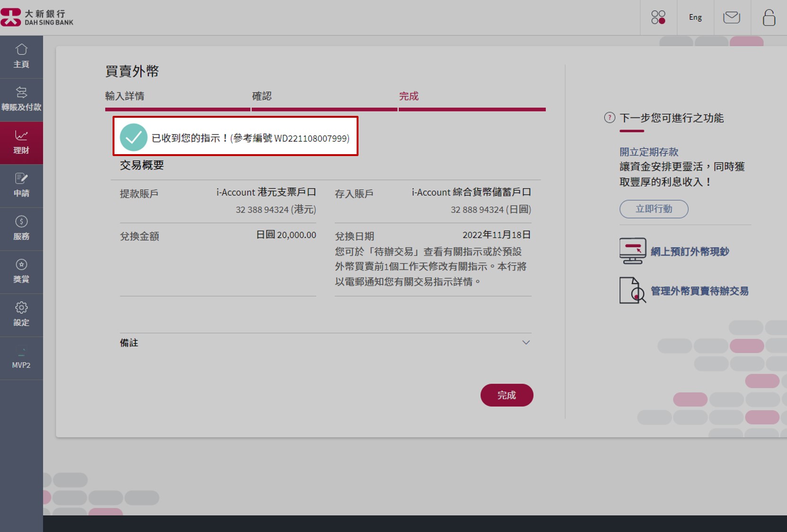Select the 服務 services icon
787x532 pixels.
(x=21, y=228)
